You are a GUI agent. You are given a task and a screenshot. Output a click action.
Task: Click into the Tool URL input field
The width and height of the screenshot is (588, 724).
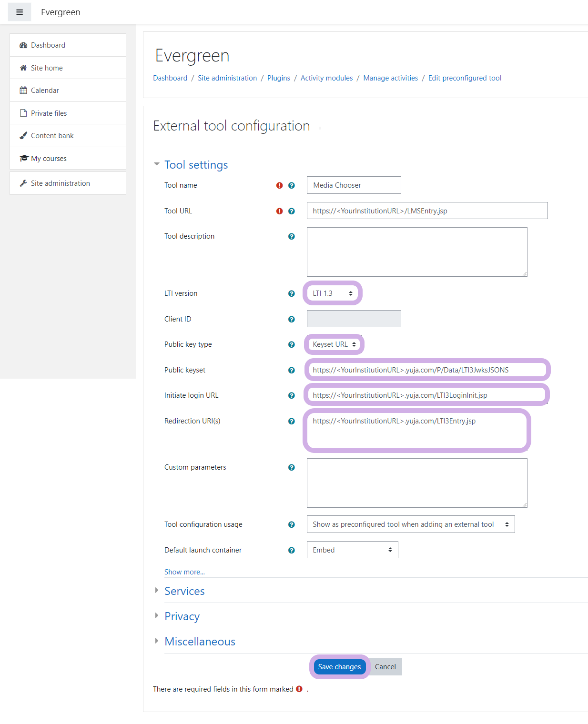click(427, 211)
